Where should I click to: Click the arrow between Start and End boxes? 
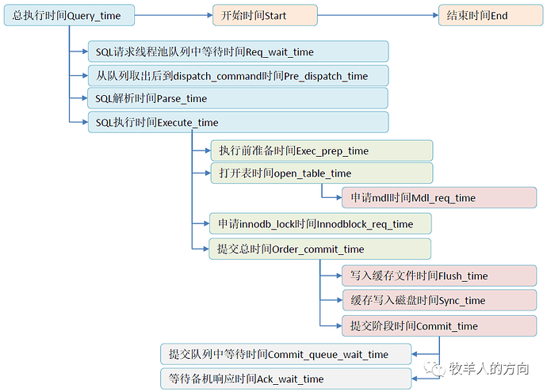[377, 15]
